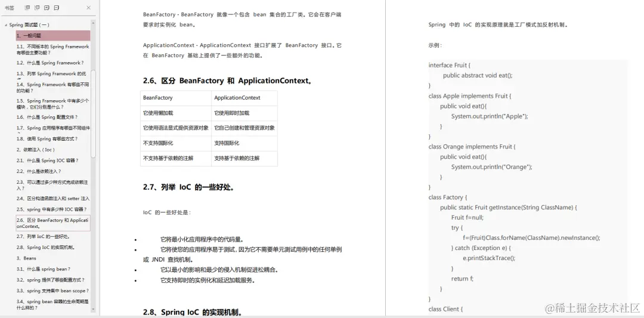The height and width of the screenshot is (318, 644).
Task: Click table header cell ApplicationContext
Action: pos(244,98)
